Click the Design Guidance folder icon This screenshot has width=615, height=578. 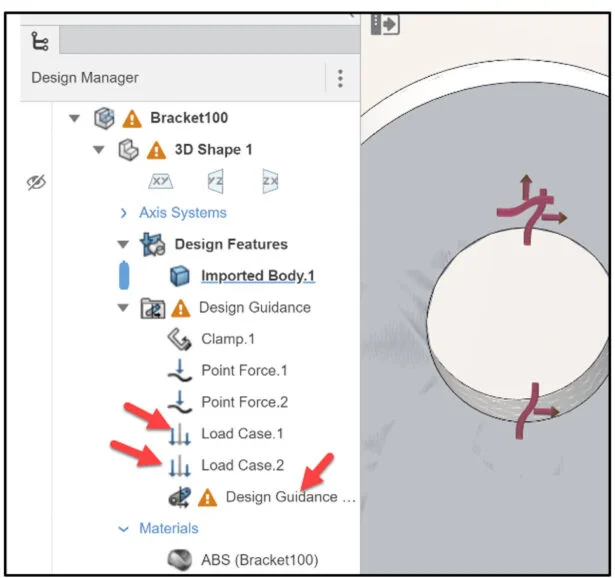(x=153, y=308)
